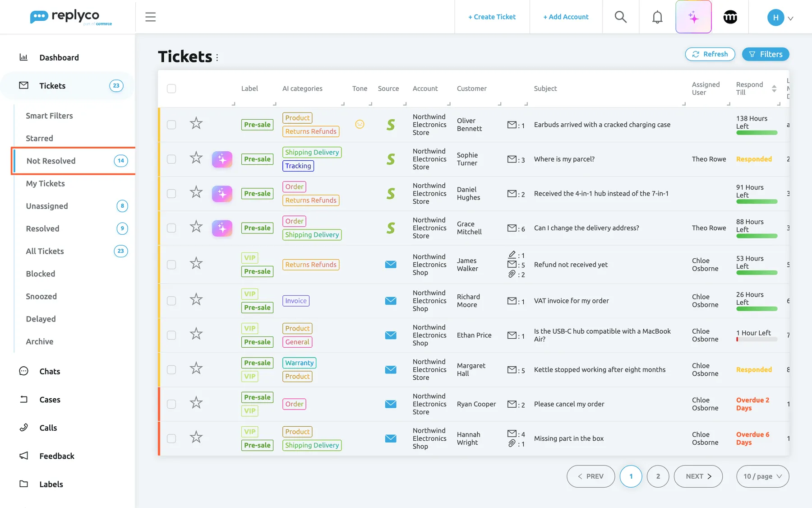The height and width of the screenshot is (508, 812).
Task: Select the Richard Moore ticket checkbox
Action: 171,301
